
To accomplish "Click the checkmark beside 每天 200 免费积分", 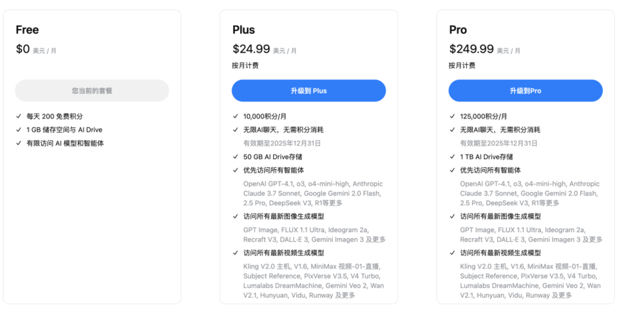I will pos(19,116).
